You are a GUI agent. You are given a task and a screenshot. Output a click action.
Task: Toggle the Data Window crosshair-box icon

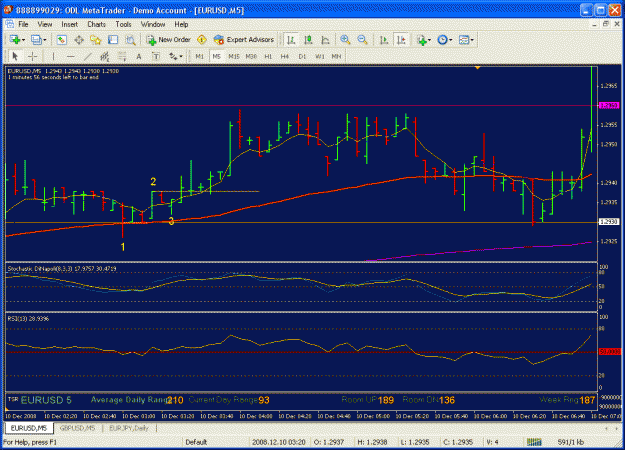tap(79, 40)
